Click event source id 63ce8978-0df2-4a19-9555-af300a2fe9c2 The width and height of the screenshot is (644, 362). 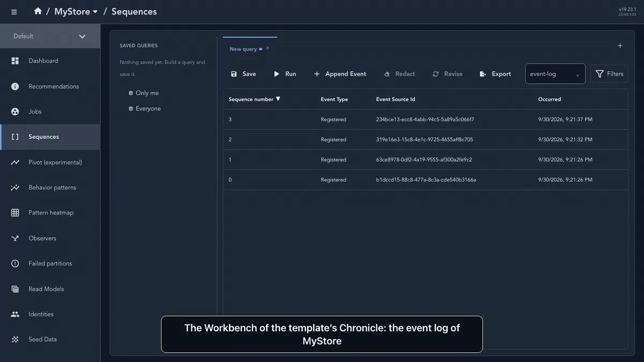(424, 160)
